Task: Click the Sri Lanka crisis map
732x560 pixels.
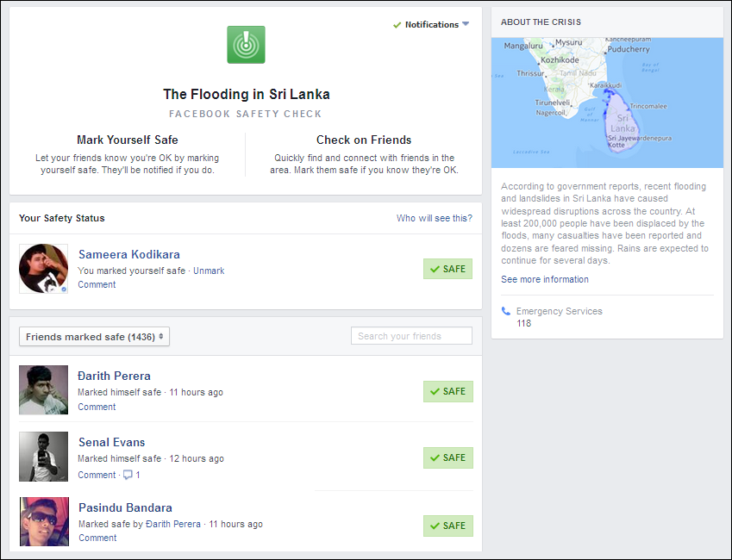Action: tap(607, 103)
